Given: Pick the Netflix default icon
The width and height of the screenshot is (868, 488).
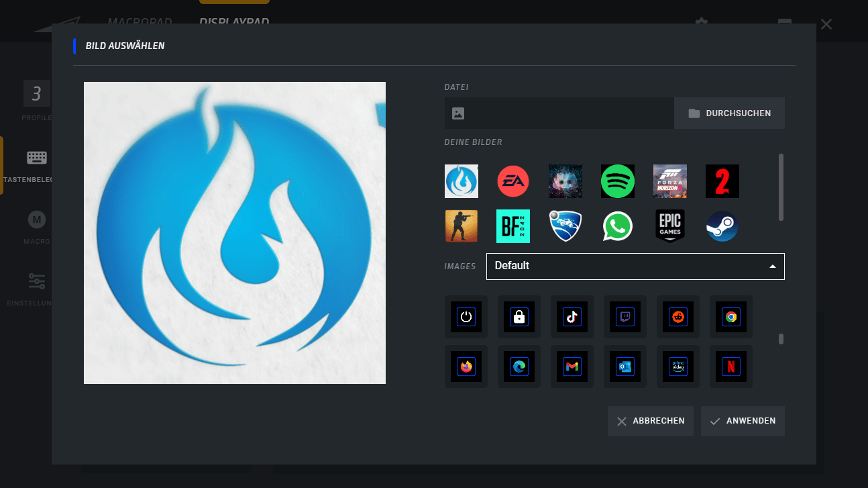Looking at the screenshot, I should tap(730, 367).
